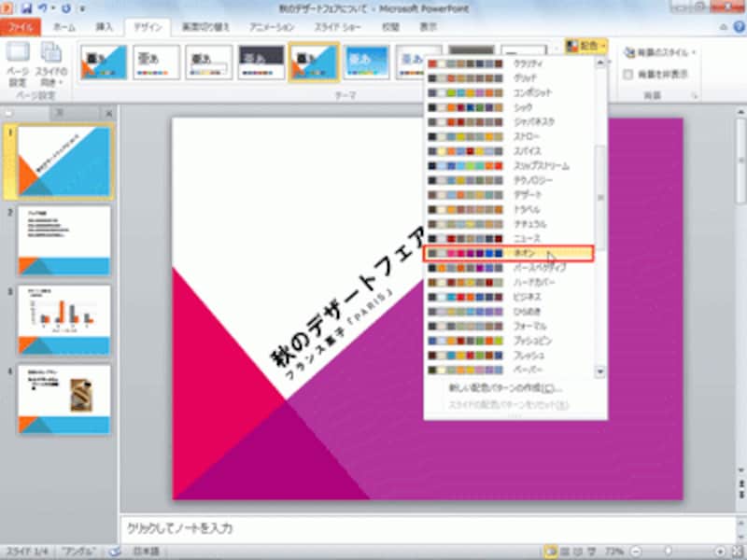Close the slide thumbnail pane
This screenshot has height=560, width=747.
[x=108, y=113]
